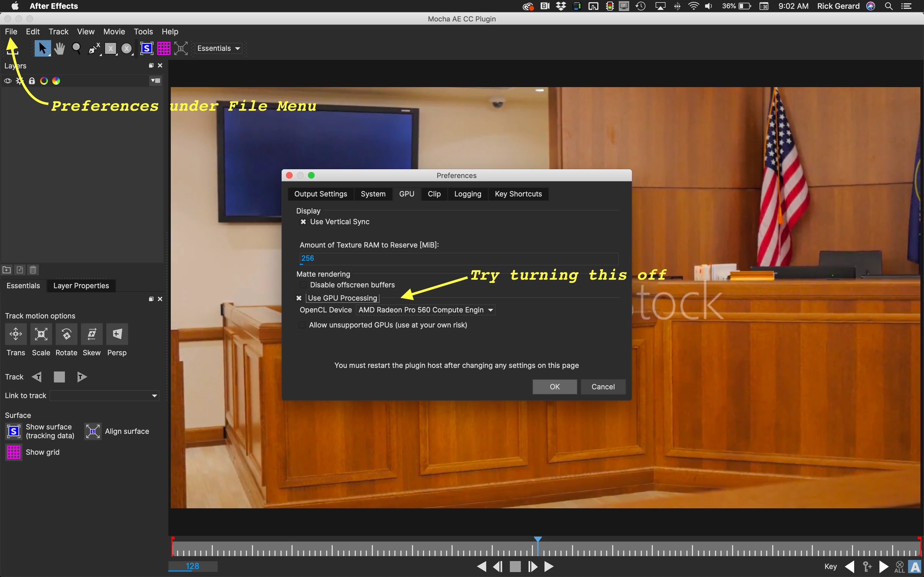This screenshot has height=577, width=924.
Task: Disable Use GPU Processing checkbox
Action: point(299,298)
